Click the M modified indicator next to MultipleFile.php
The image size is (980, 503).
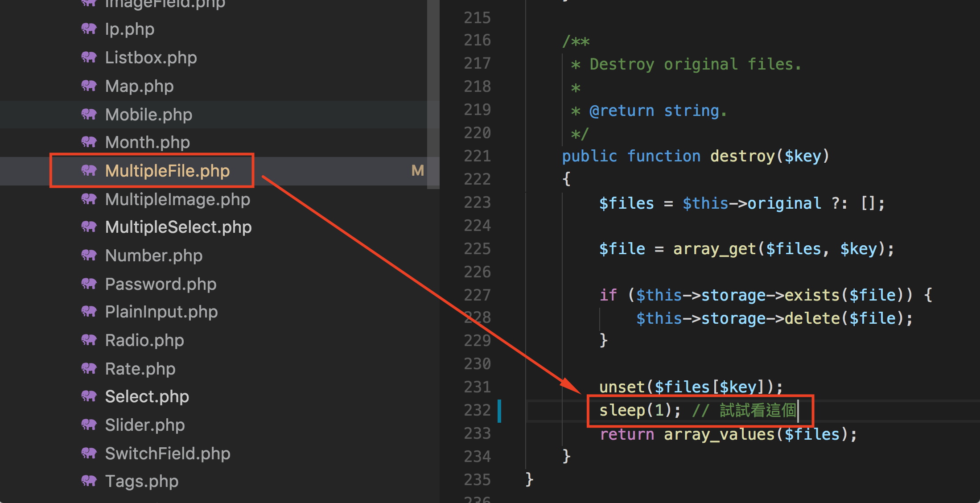point(417,171)
